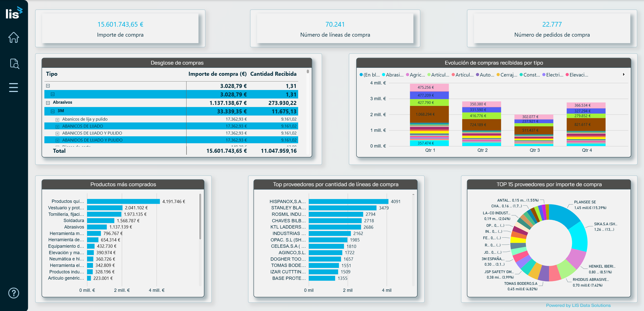Click the Importe de compra KPI card

(120, 28)
